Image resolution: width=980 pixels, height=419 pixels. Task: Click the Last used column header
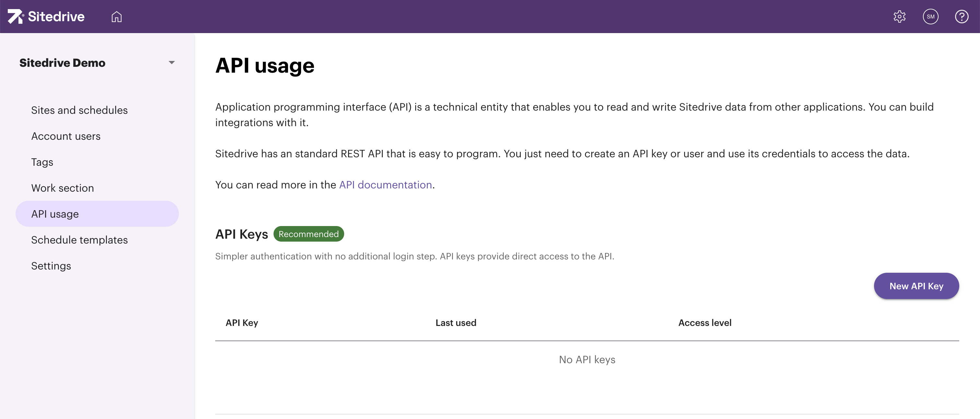tap(456, 323)
